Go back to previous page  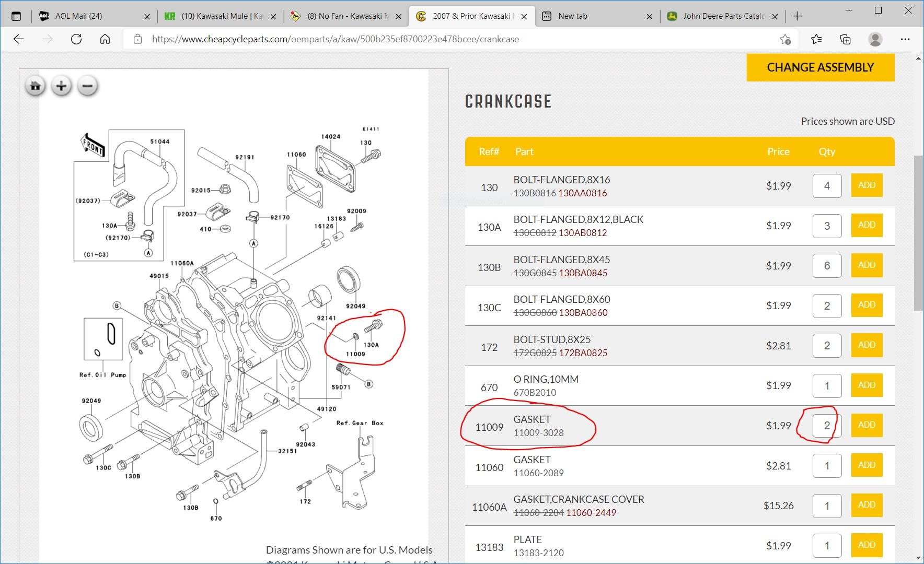[x=19, y=39]
